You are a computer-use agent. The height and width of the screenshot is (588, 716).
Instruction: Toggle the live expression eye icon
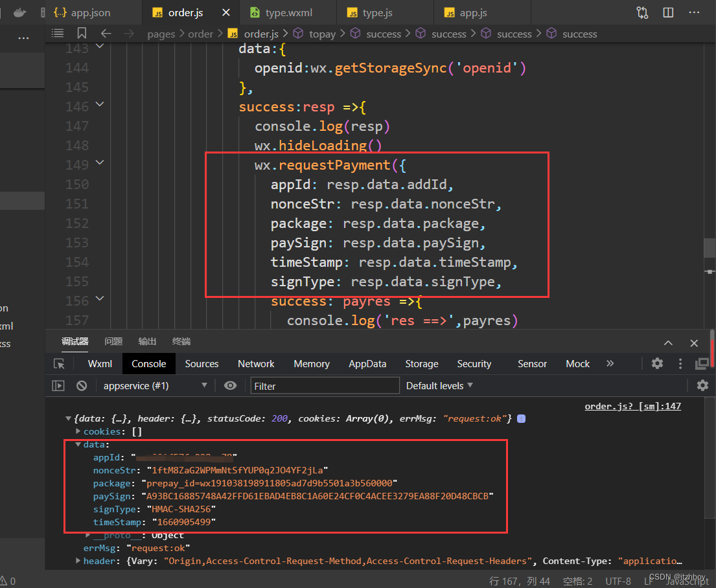(x=230, y=386)
